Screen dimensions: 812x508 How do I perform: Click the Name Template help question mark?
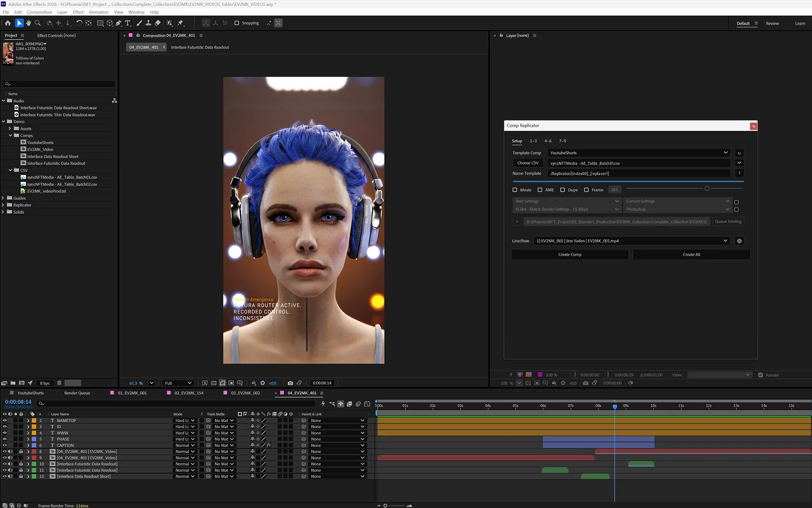tap(739, 173)
